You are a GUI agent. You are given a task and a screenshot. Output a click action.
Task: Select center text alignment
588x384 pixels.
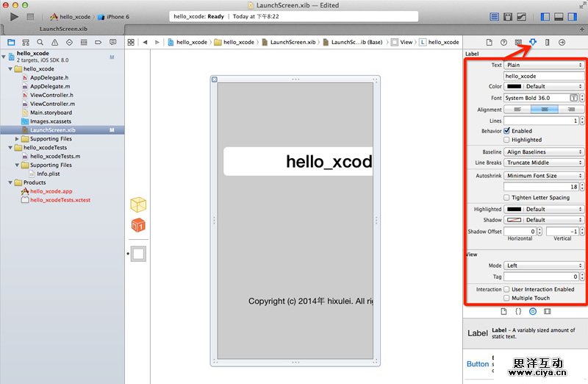click(x=545, y=109)
